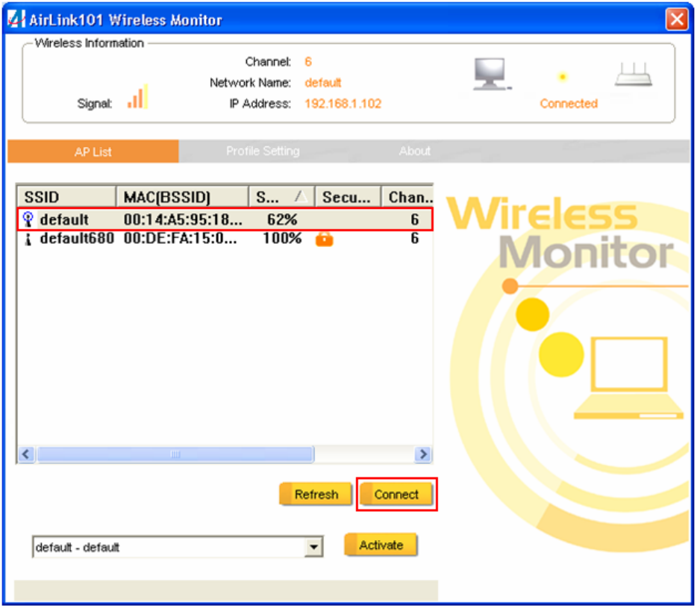Screen dimensions: 700x608
Task: Select the default SSID row
Action: (225, 219)
